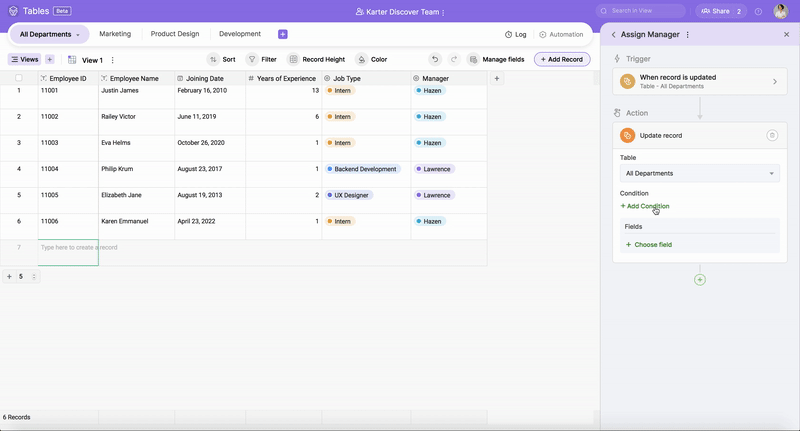
Task: Toggle the Views sidebar
Action: point(24,60)
